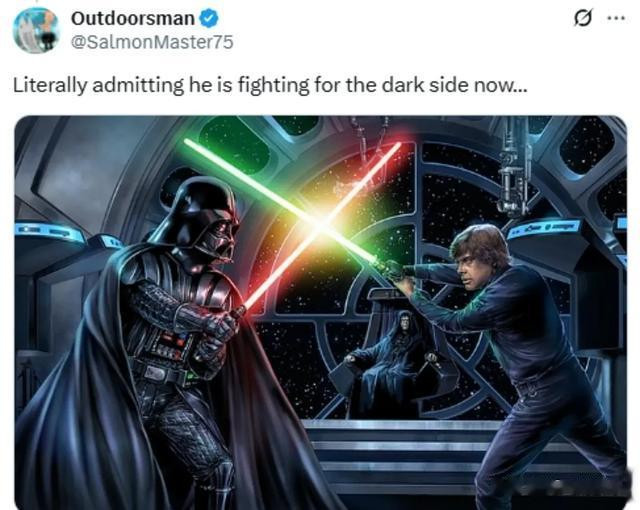Viewport: 640px width, 510px height.
Task: Click the "Literally admitting" tweet text
Action: (270, 86)
